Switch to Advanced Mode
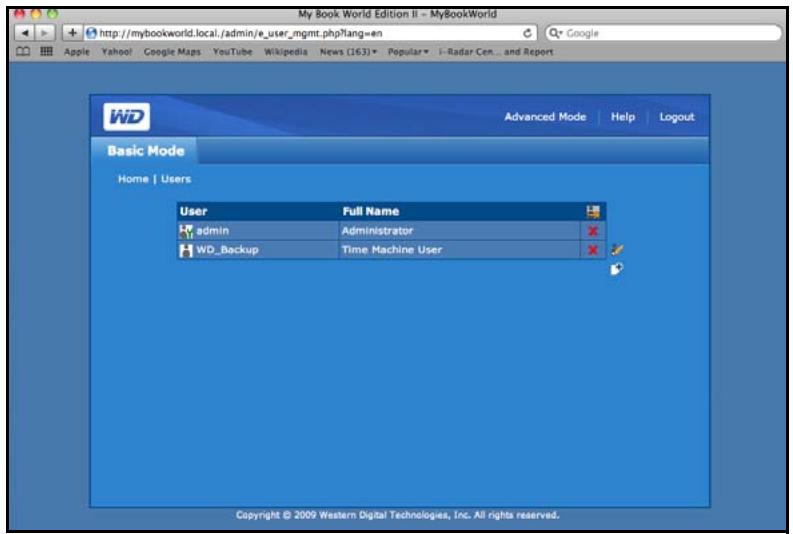This screenshot has width=793, height=534. click(x=545, y=117)
